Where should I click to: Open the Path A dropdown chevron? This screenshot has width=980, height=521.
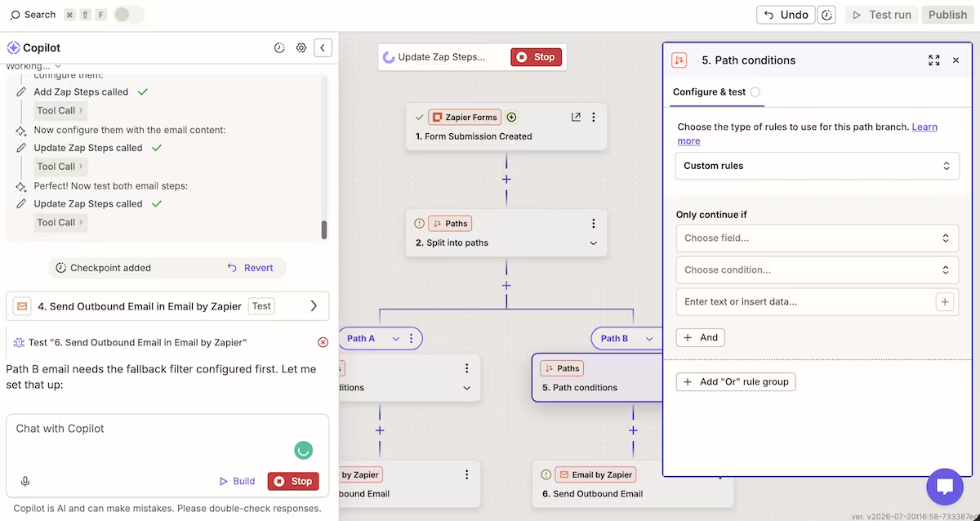396,338
